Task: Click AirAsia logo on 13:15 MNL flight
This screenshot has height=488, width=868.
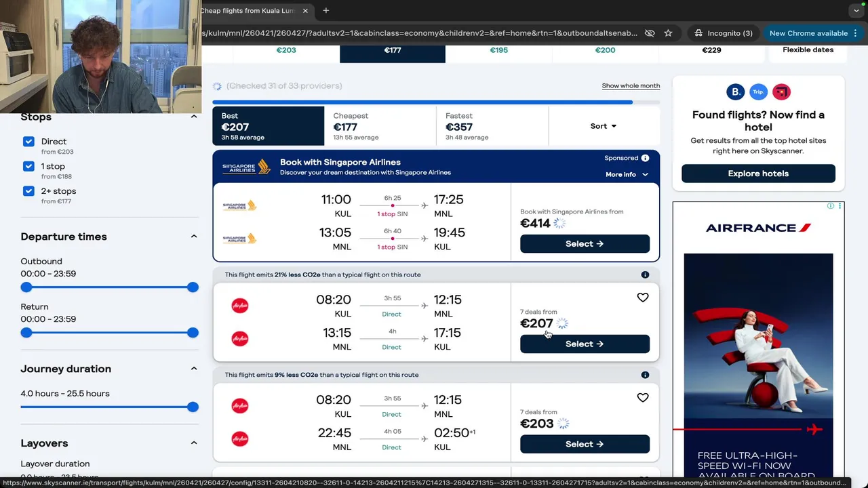Action: tap(240, 338)
